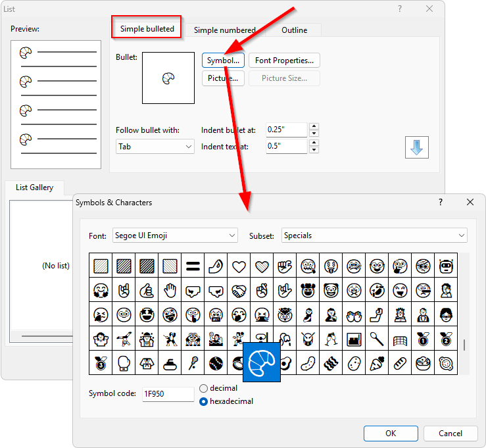Click the blue down-arrow button in List dialog
The image size is (486, 448).
pyautogui.click(x=416, y=147)
